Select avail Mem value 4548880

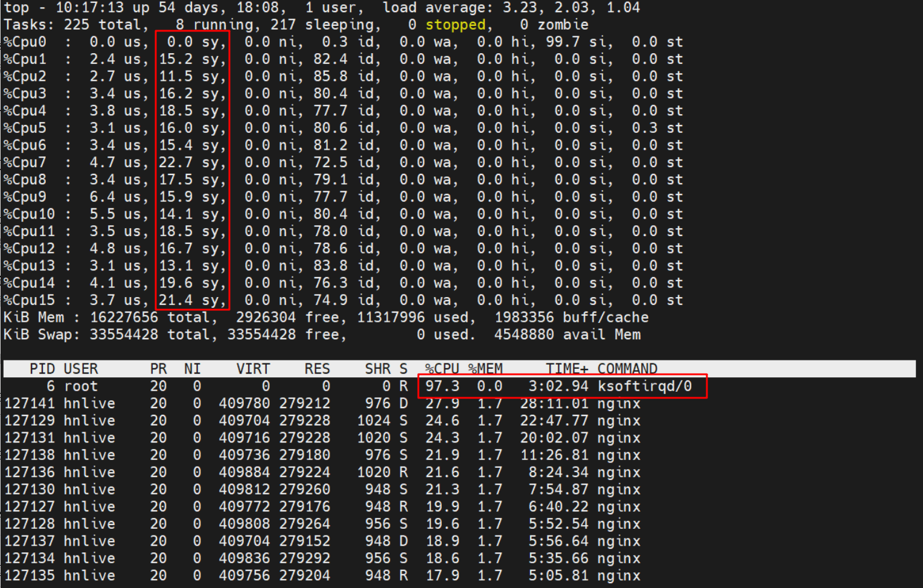point(524,334)
